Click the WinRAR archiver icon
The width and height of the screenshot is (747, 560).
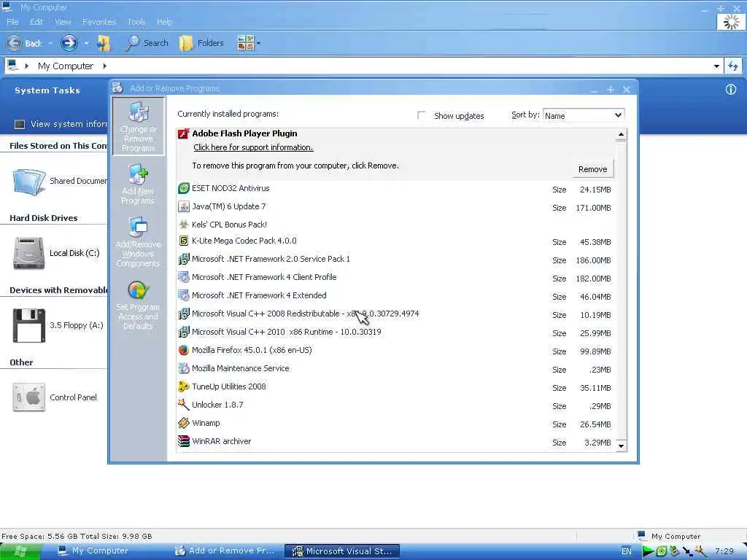click(183, 441)
